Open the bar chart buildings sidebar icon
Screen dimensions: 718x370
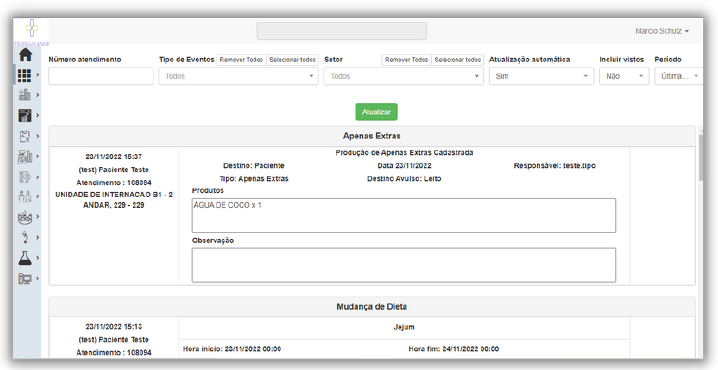pyautogui.click(x=25, y=95)
